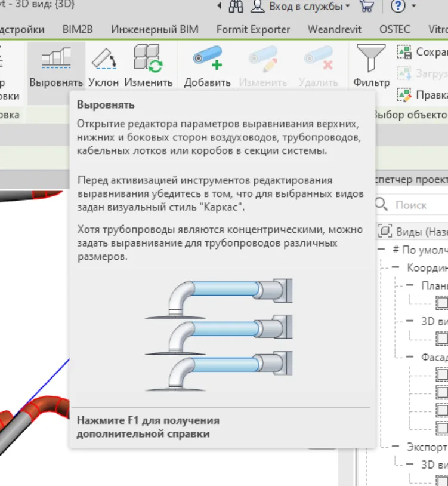Image resolution: width=448 pixels, height=486 pixels.
Task: Click the help question mark icon
Action: pyautogui.click(x=398, y=7)
